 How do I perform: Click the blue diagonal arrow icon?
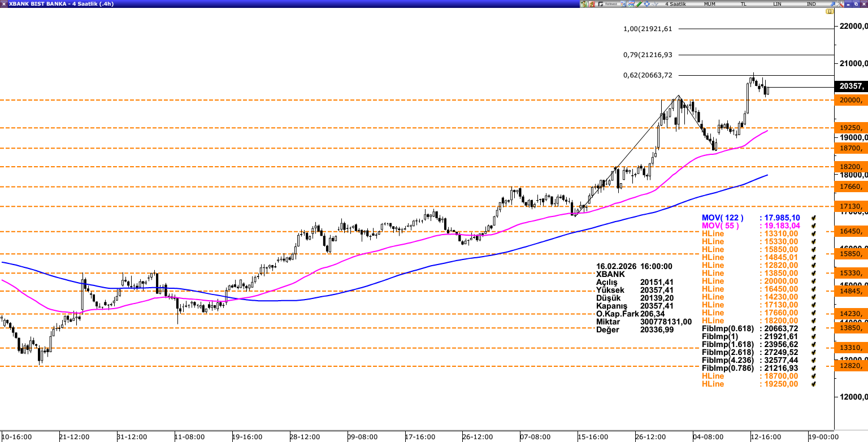pos(832,4)
